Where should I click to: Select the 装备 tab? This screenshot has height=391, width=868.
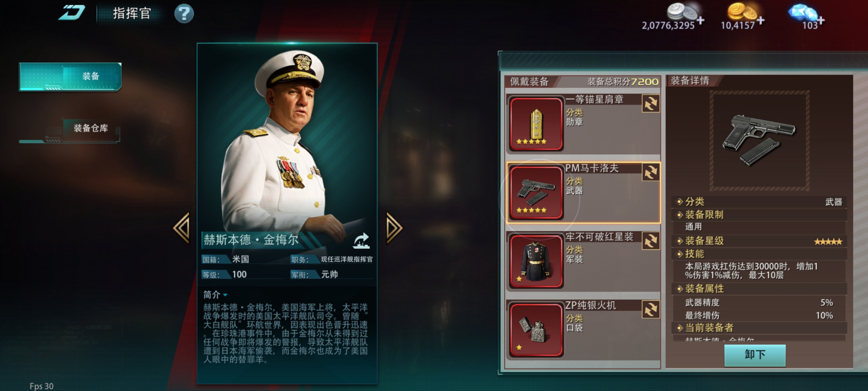(70, 76)
